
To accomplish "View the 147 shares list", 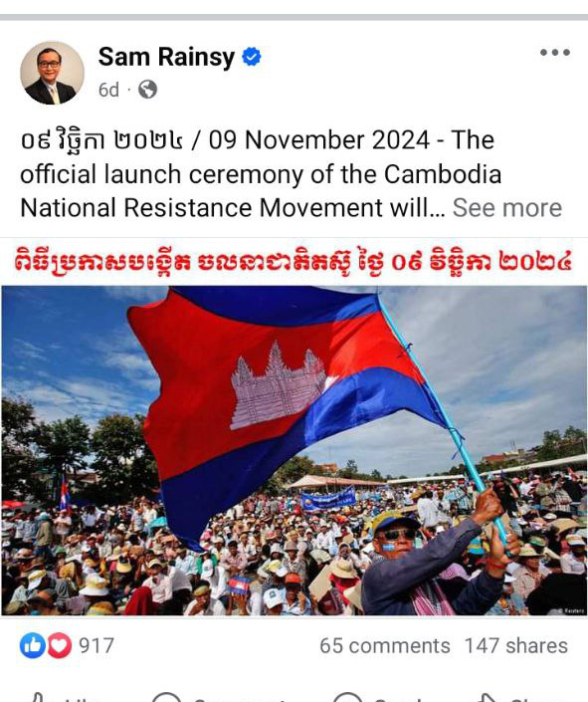I will click(x=516, y=646).
